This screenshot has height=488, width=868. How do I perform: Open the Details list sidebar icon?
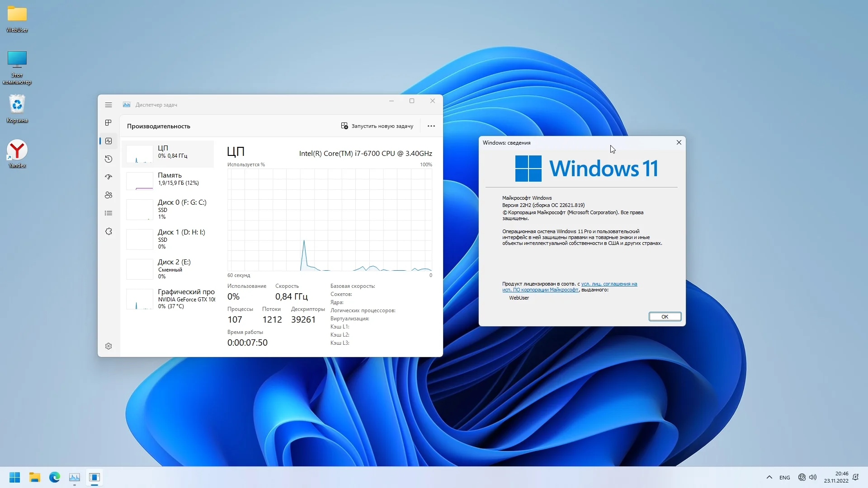coord(108,213)
